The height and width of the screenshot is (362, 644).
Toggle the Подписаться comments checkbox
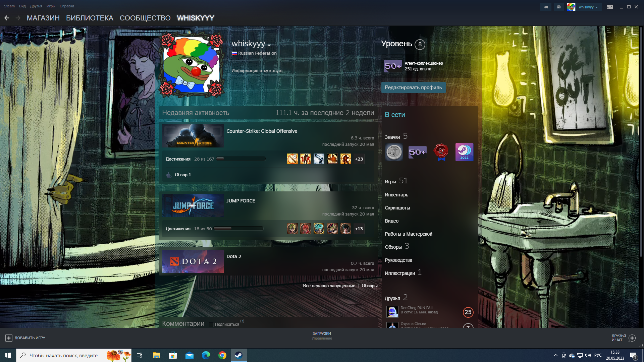[x=211, y=324]
